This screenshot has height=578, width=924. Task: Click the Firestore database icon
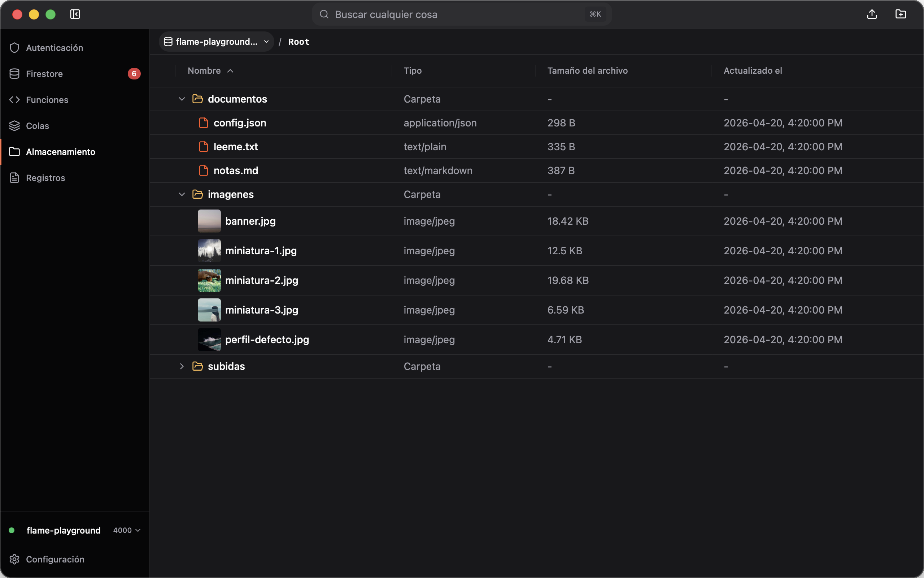click(14, 74)
